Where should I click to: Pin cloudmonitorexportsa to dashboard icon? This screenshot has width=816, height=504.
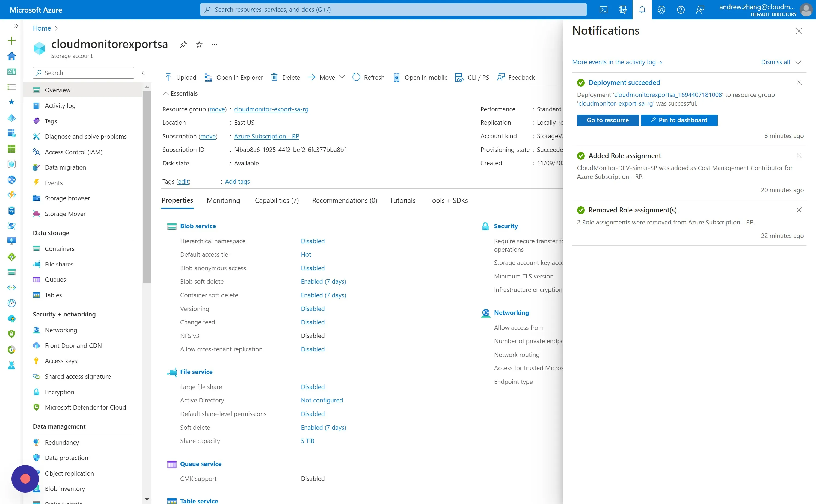point(183,44)
